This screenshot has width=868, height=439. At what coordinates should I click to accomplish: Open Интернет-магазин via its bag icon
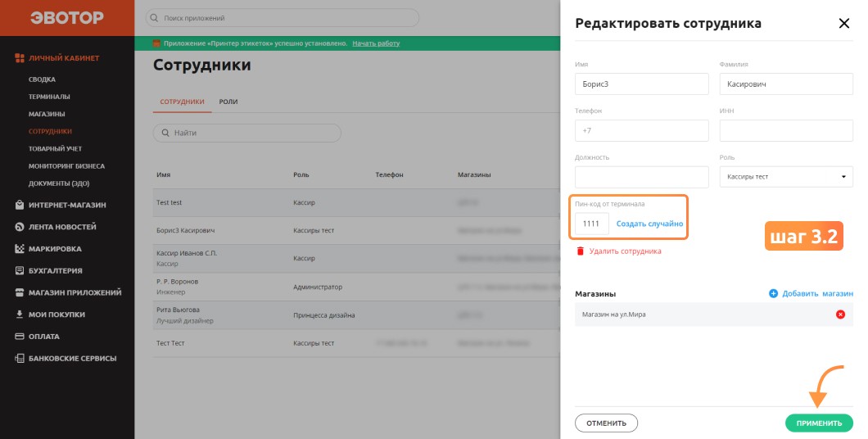tap(20, 205)
